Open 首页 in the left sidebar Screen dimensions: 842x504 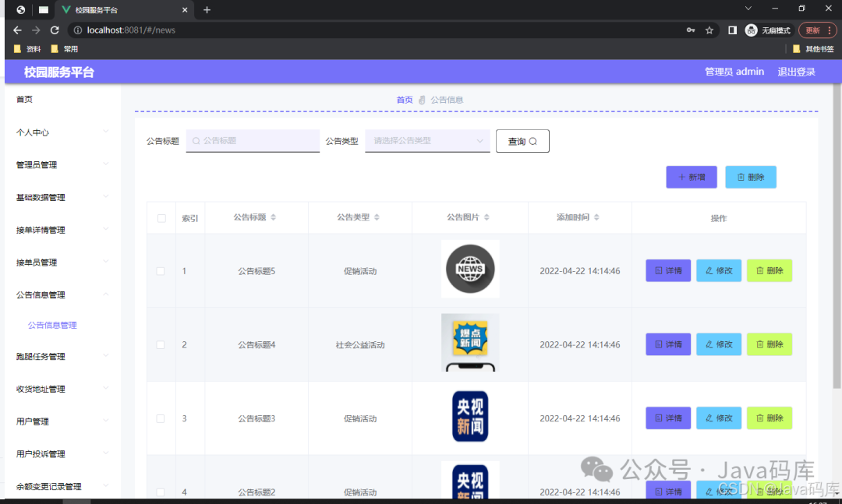[x=25, y=100]
